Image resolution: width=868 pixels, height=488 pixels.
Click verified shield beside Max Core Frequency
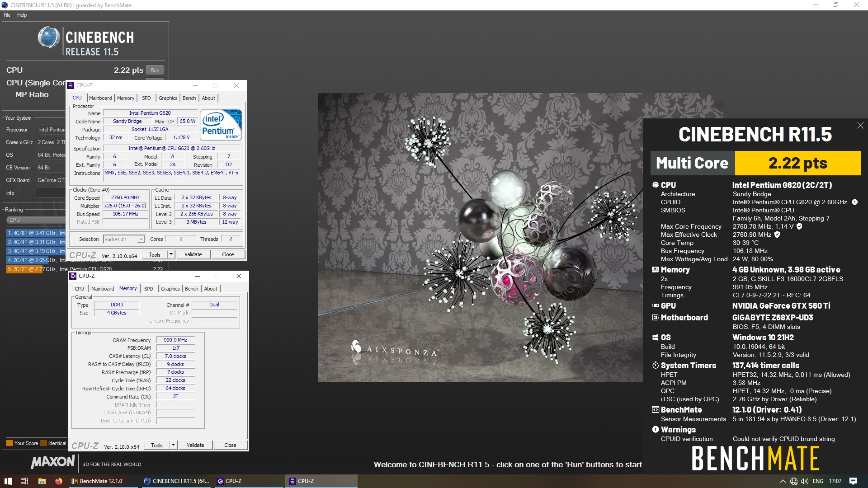799,226
